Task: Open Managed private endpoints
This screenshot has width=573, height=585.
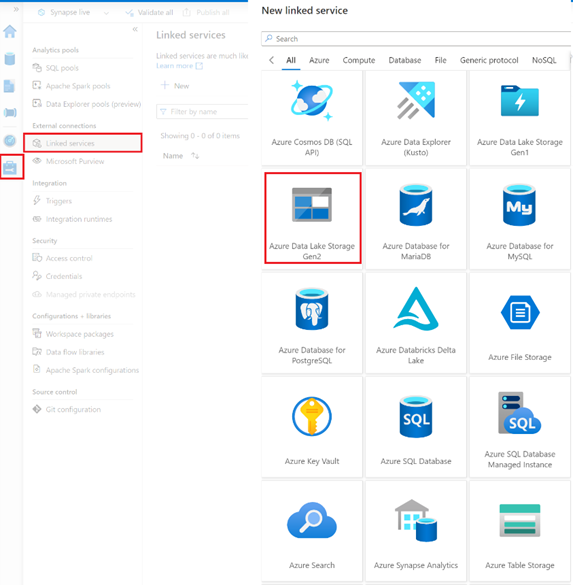Action: 84,294
